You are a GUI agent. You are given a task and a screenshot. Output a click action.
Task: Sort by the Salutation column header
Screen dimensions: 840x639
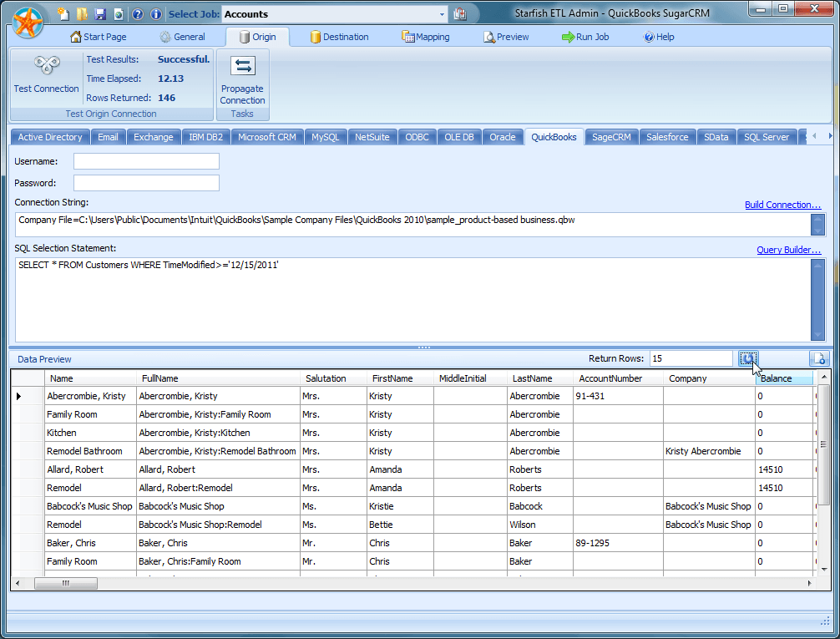[x=333, y=378]
